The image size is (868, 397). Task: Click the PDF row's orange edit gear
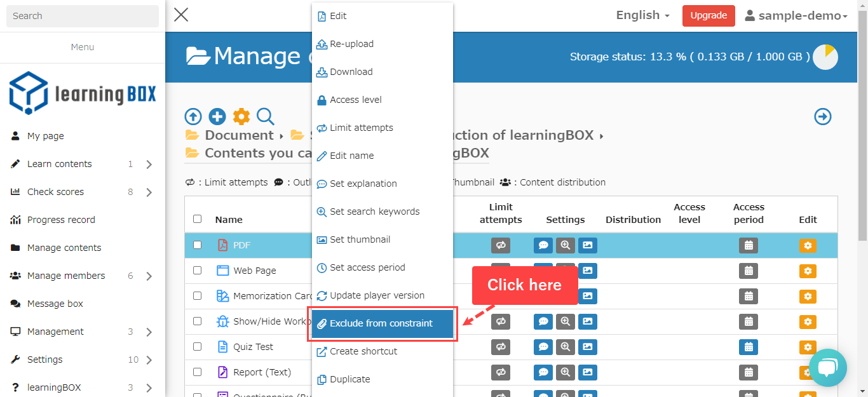click(808, 245)
